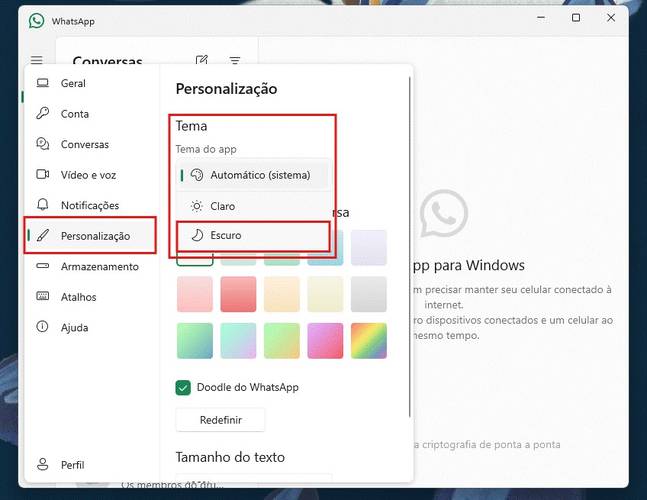Click the Personalização page heading
Viewport: 647px width, 500px height.
227,89
